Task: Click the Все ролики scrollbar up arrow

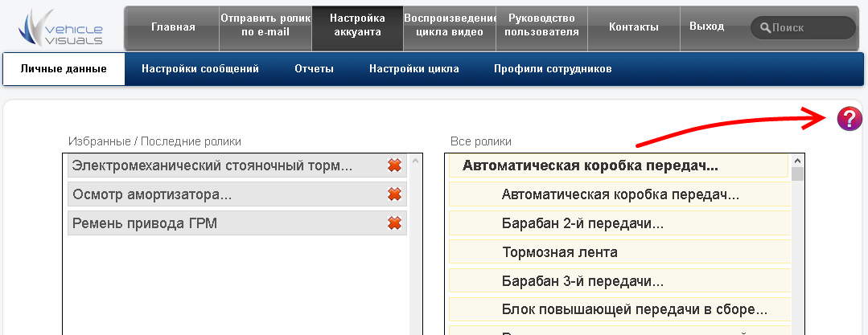Action: tap(798, 161)
